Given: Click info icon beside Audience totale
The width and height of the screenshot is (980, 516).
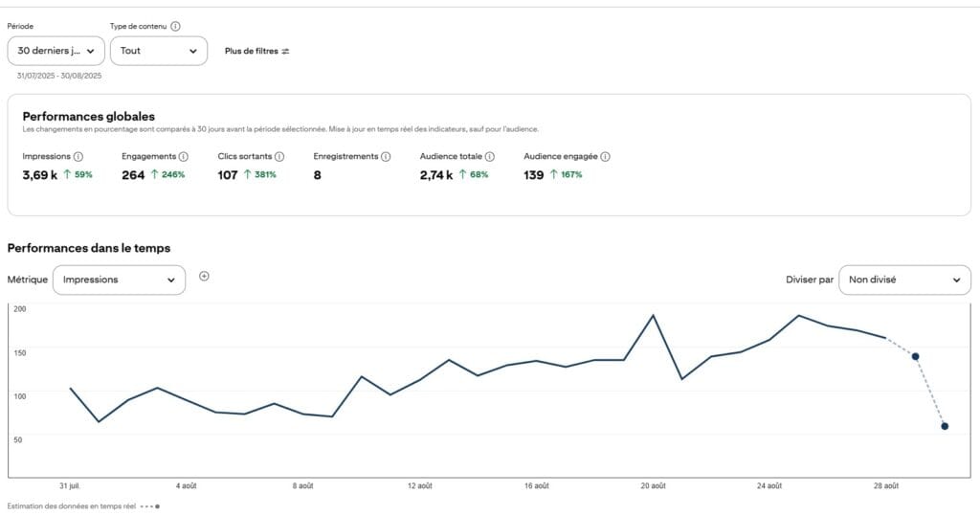Looking at the screenshot, I should coord(489,156).
